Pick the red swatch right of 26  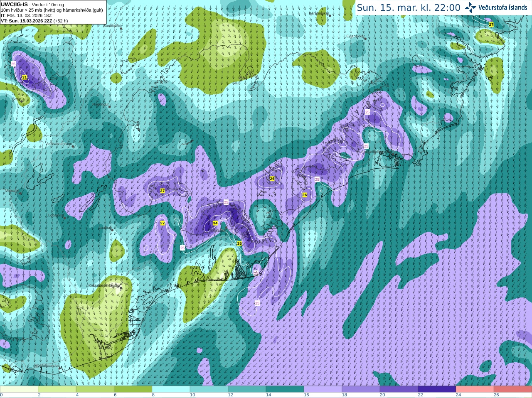[513, 389]
